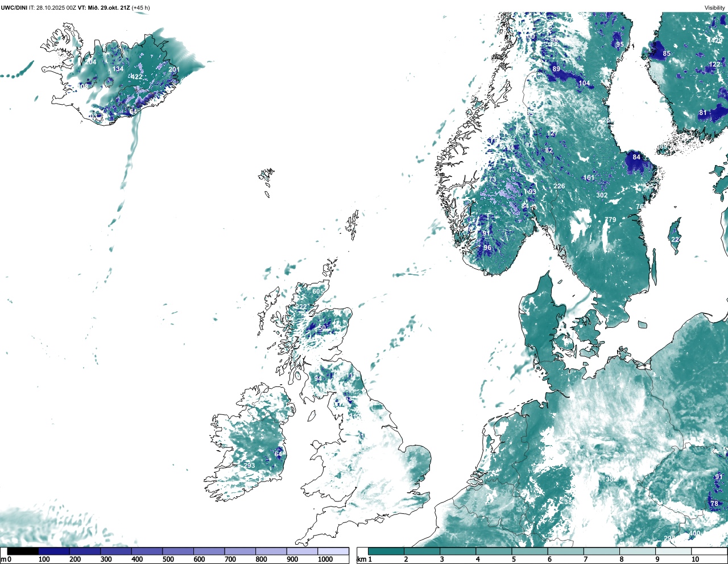Screen dimensions: 728x564
Task: Click the 'km' unit label of the legend
Action: tap(361, 559)
